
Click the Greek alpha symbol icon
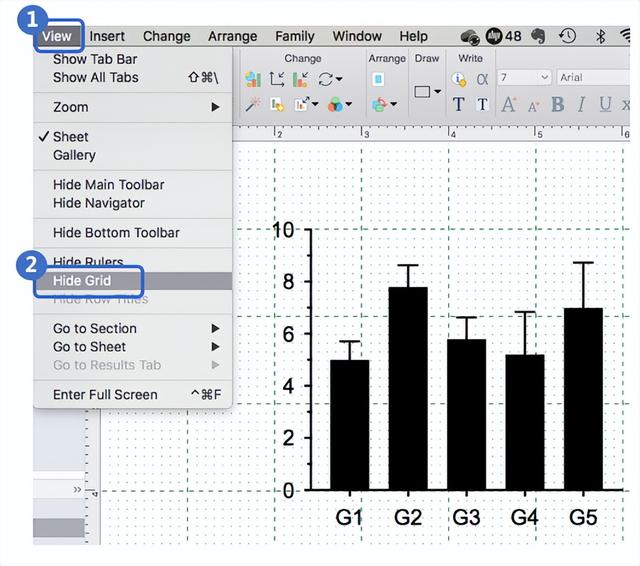482,78
